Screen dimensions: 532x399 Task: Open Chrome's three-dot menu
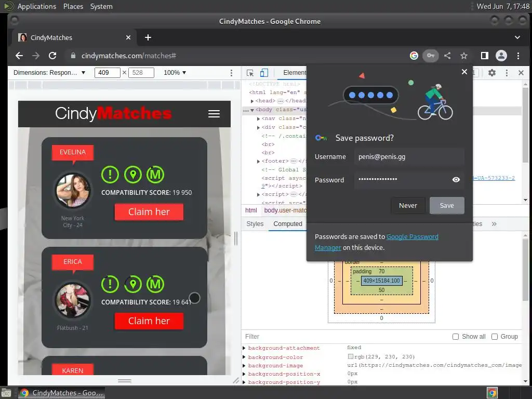pyautogui.click(x=518, y=56)
